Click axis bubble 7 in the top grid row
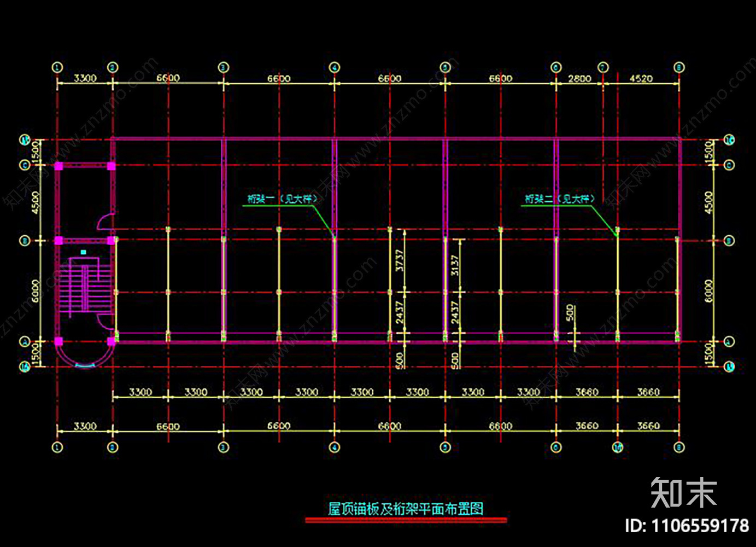Image resolution: width=756 pixels, height=547 pixels. (x=603, y=67)
